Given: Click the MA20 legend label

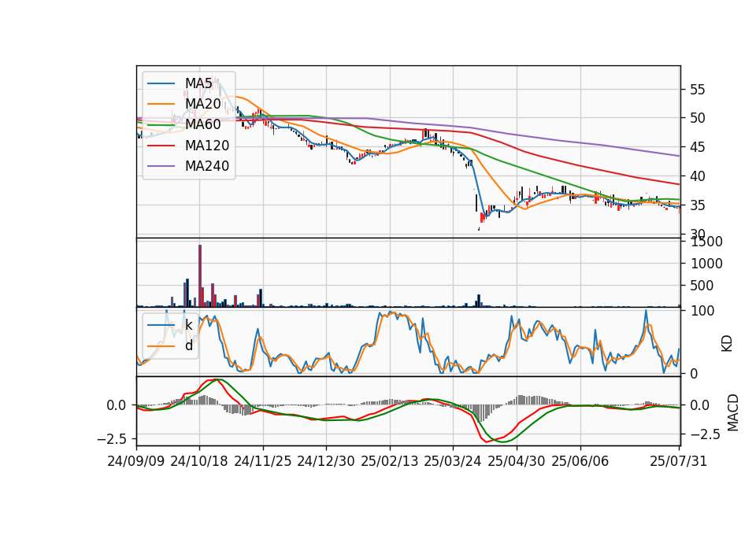Looking at the screenshot, I should (x=202, y=104).
